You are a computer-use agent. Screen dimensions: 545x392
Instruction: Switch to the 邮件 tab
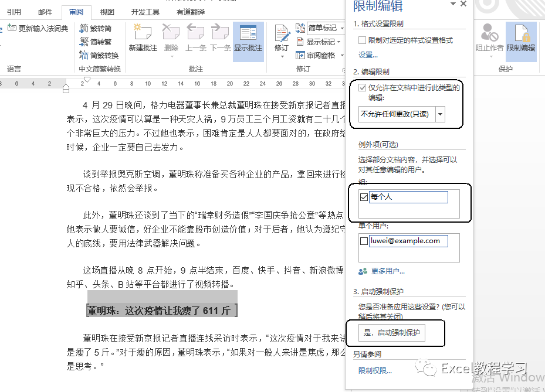click(x=45, y=12)
